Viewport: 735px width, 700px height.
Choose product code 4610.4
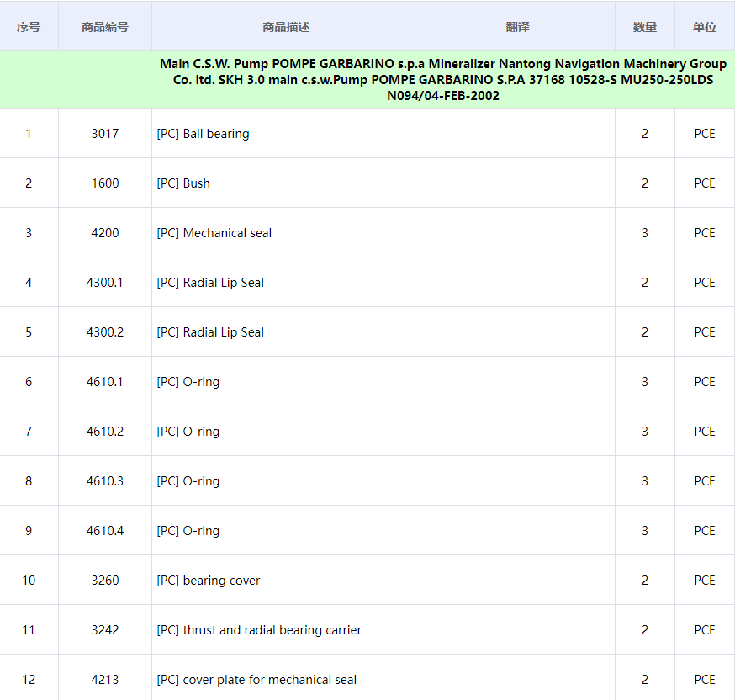[x=105, y=531]
